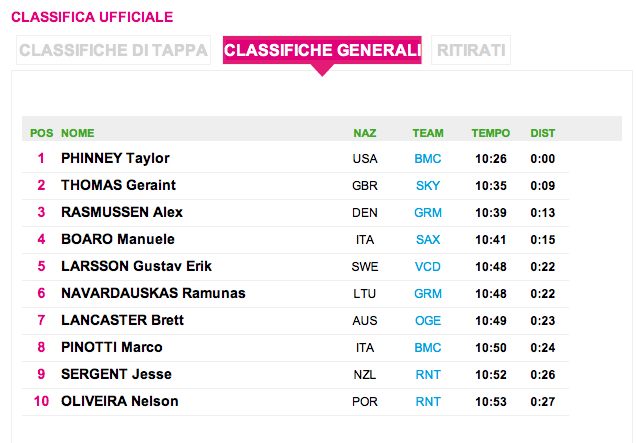Open the SKY team link
Viewport: 636px width, 443px height.
pyautogui.click(x=427, y=186)
